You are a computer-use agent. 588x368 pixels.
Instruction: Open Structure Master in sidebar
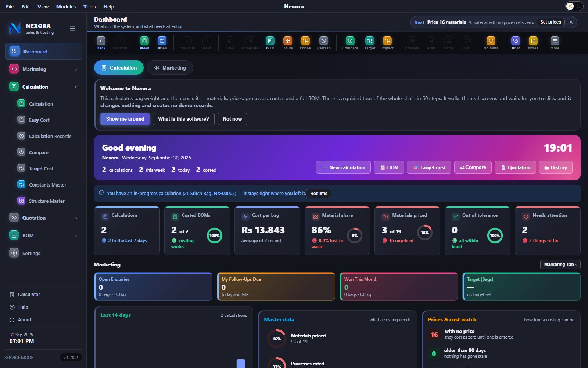pos(44,201)
